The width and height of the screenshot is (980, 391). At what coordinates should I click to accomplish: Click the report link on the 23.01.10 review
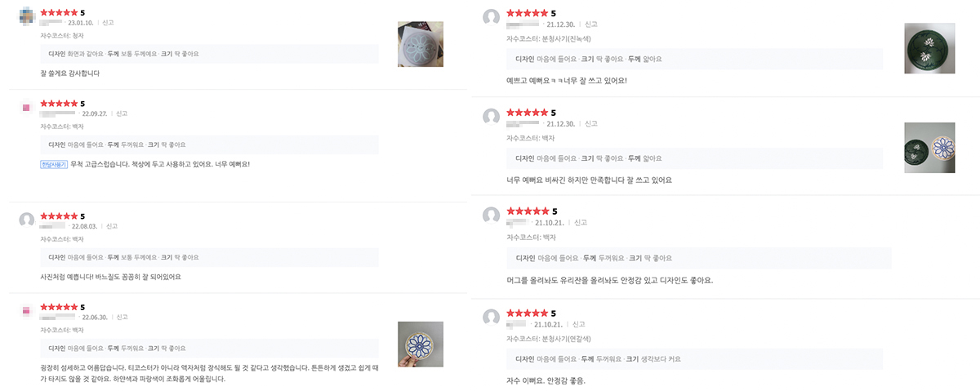click(108, 23)
